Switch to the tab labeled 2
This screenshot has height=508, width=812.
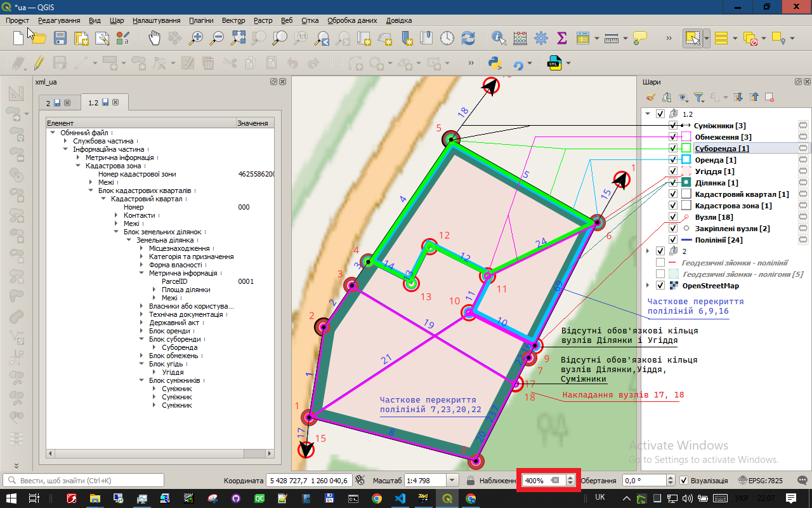(x=48, y=102)
